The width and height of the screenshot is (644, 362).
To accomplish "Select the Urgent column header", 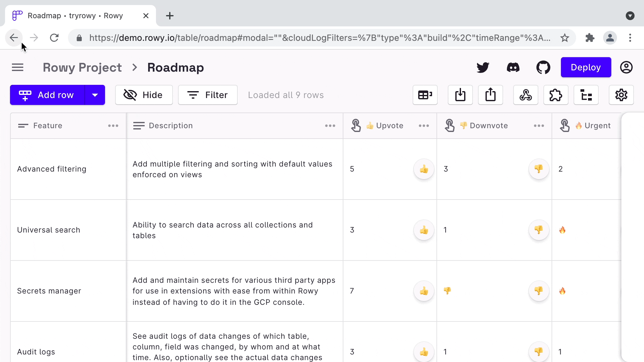I will point(587,126).
